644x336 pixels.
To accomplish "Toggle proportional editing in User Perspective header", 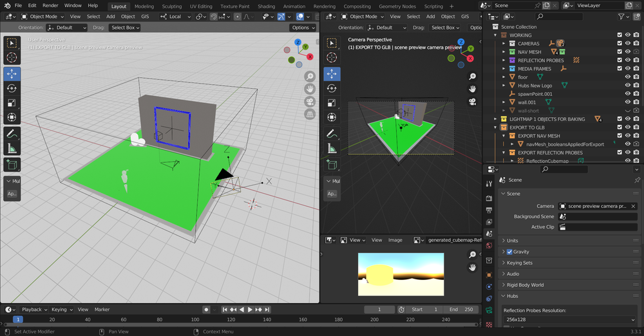I will pos(238,17).
